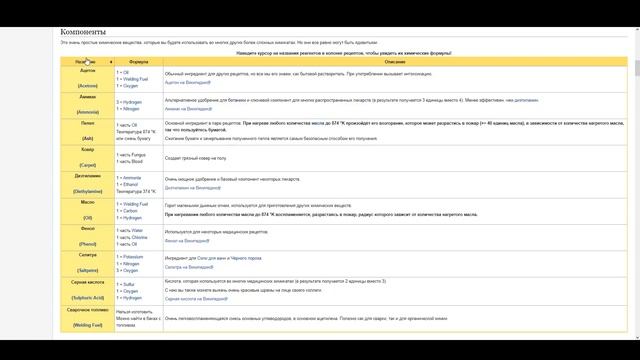Open Oxygen link in Sulphuric Acid formula
This screenshot has height=360, width=640.
click(131, 291)
